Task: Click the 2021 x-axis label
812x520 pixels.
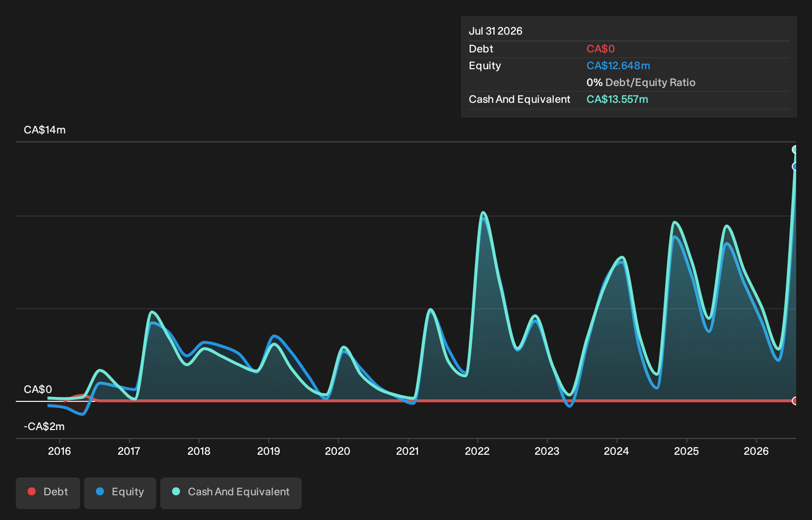Action: point(407,451)
